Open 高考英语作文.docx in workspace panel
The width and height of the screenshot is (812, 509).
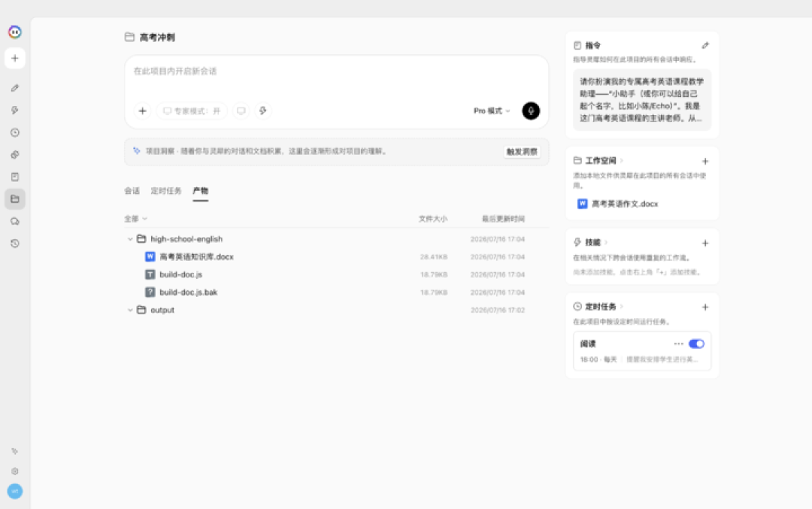(617, 204)
